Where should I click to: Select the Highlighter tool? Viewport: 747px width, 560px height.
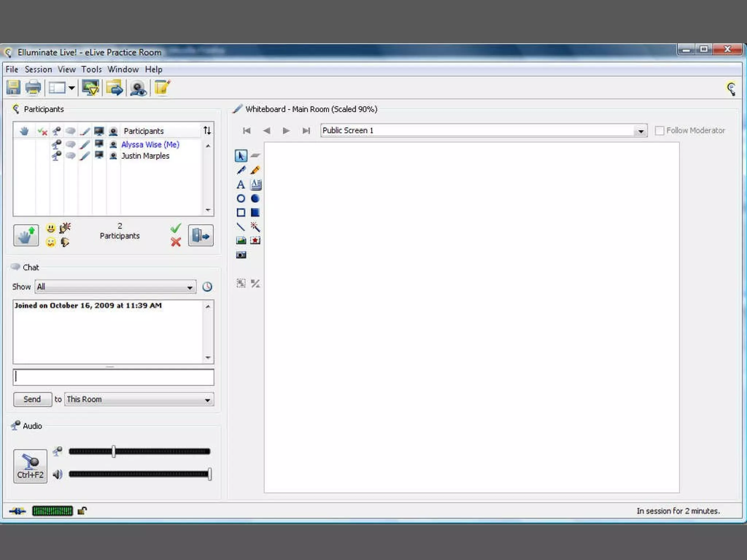point(255,170)
